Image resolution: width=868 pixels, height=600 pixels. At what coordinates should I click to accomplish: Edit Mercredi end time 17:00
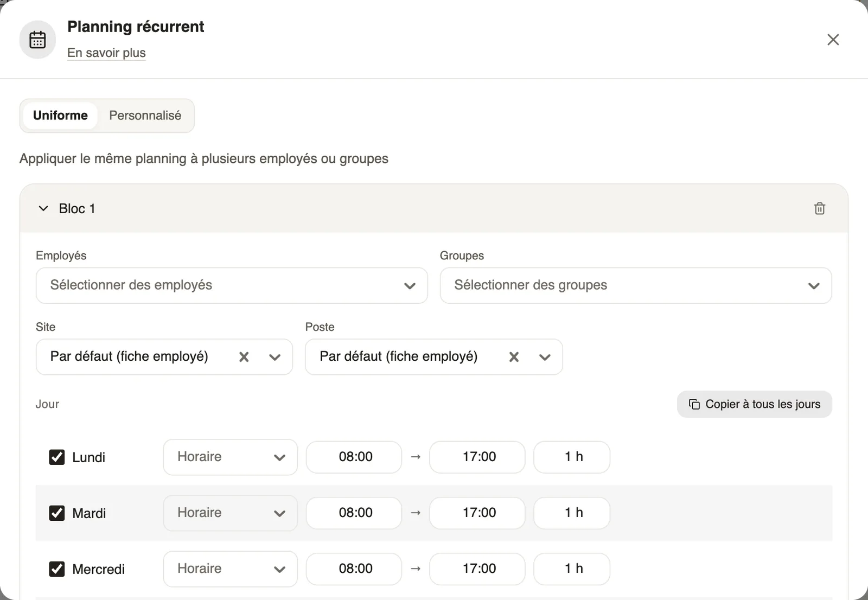point(477,569)
